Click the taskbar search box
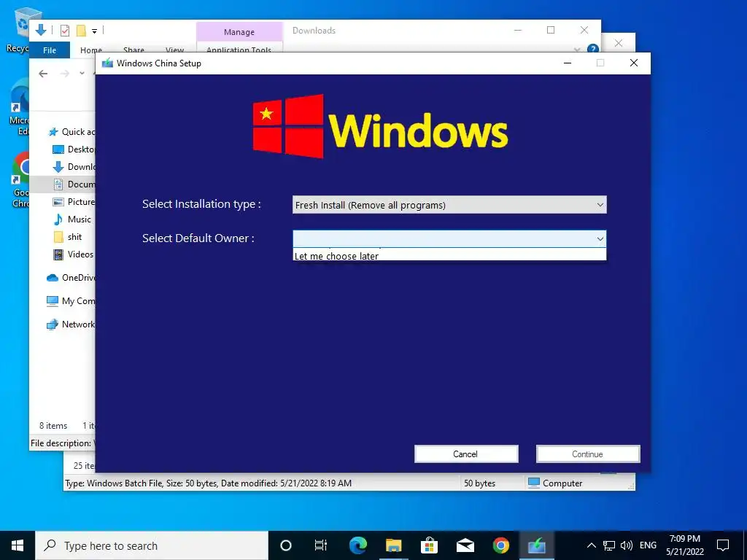The image size is (747, 560). tap(152, 545)
